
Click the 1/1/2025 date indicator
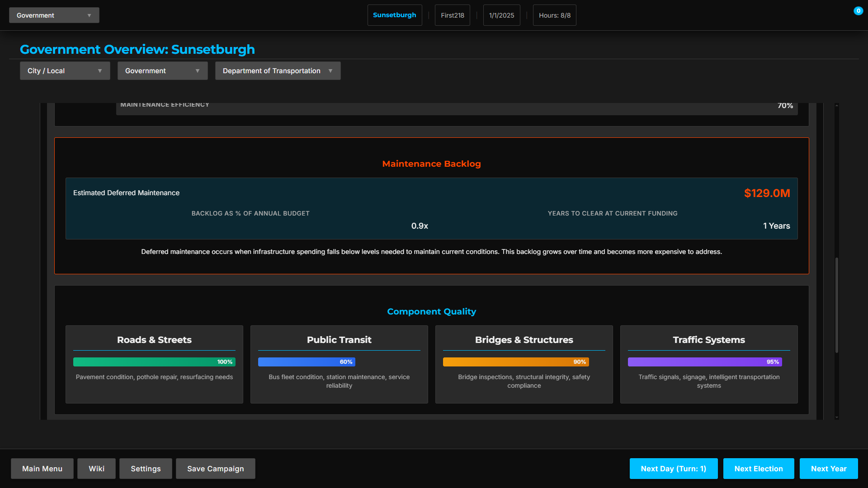[x=501, y=15]
